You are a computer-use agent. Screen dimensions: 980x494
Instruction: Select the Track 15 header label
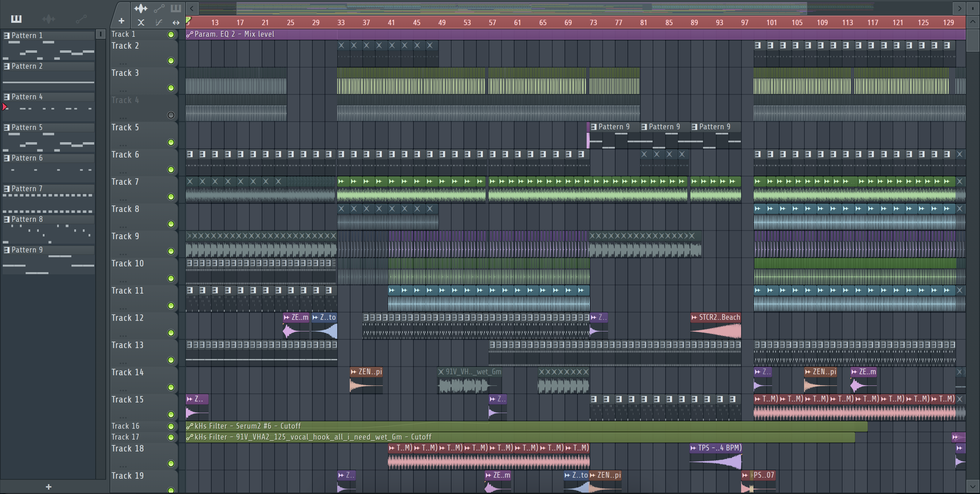[x=128, y=400]
